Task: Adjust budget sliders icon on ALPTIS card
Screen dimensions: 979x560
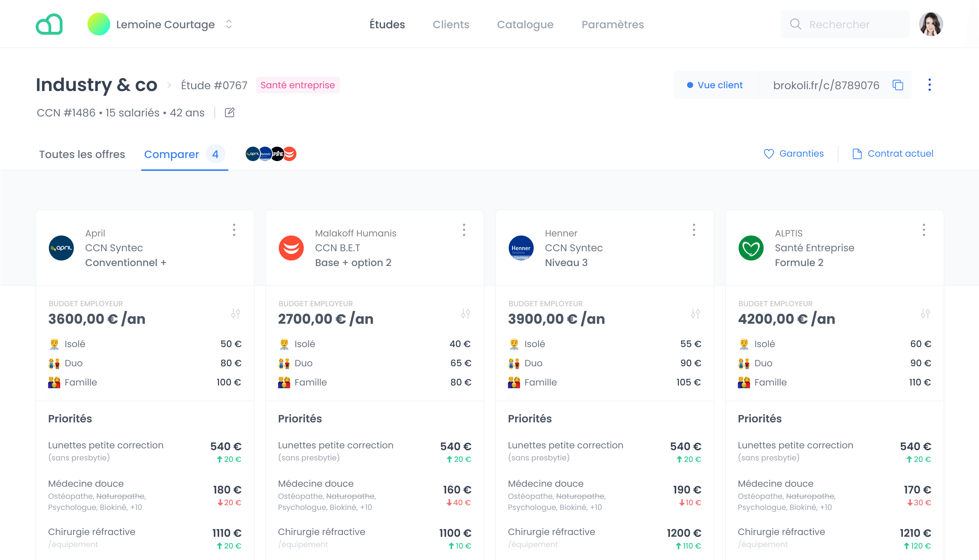Action: click(x=925, y=314)
